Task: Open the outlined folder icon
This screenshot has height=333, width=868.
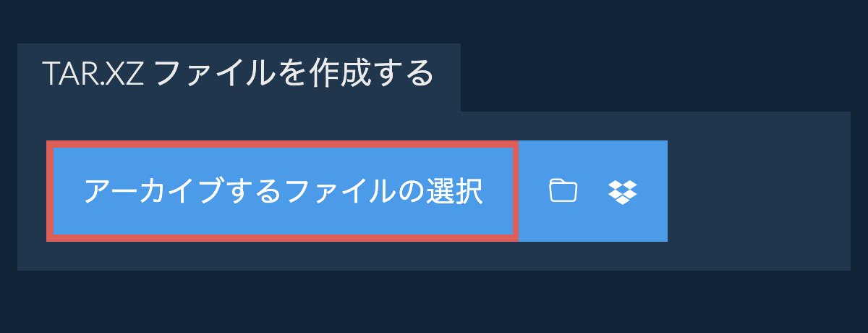Action: (x=563, y=191)
